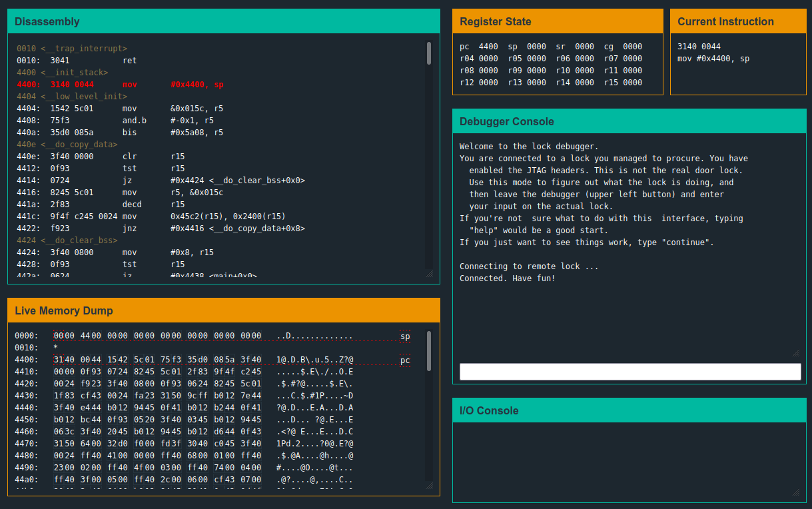
Task: Click the sr 0000 register value
Action: click(584, 47)
